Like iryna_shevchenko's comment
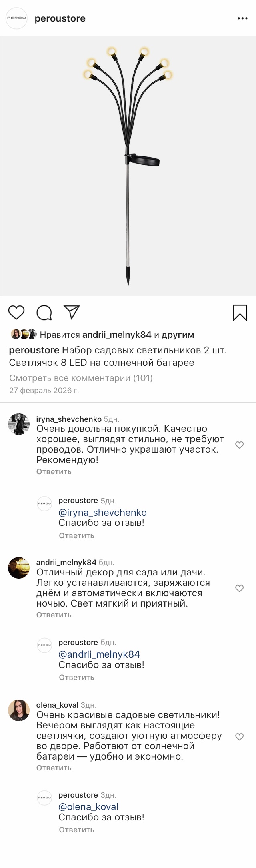 (239, 445)
